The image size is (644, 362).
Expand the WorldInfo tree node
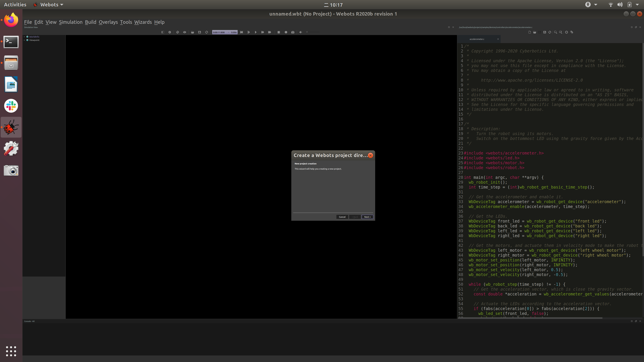(x=24, y=37)
